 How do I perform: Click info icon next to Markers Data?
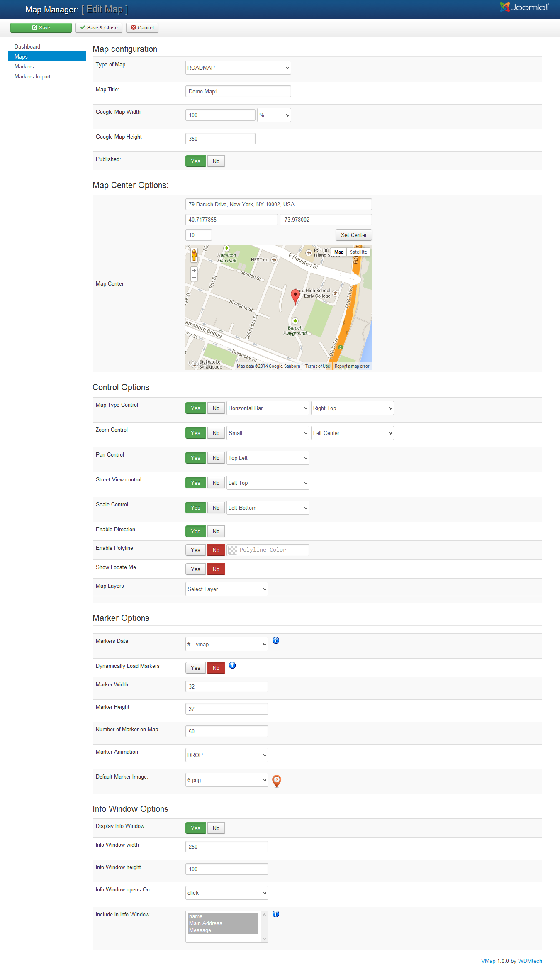276,640
